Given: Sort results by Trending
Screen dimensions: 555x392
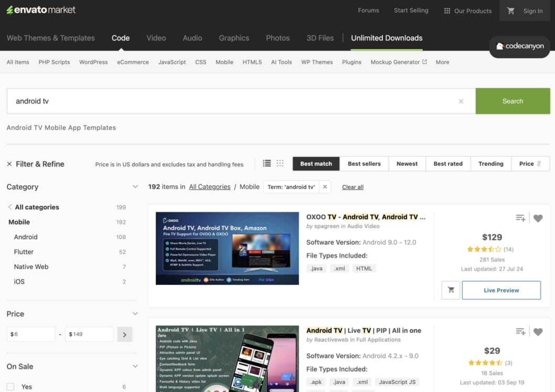Looking at the screenshot, I should click(x=491, y=163).
